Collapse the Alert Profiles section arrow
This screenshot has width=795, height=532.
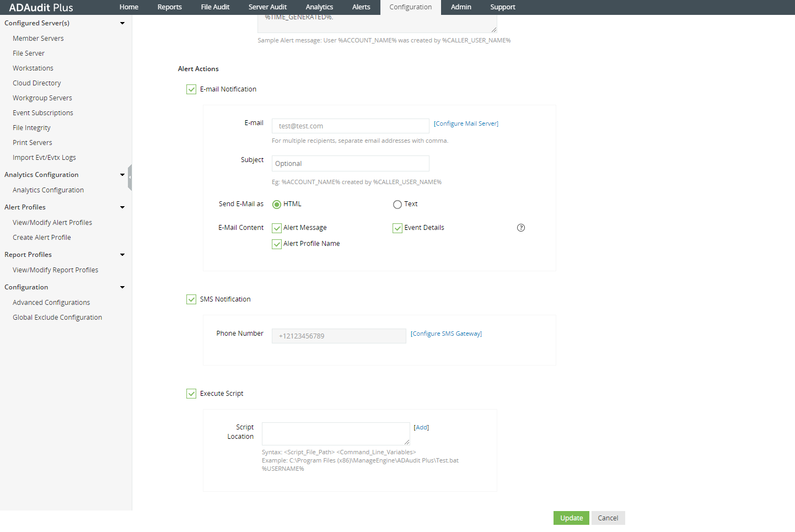coord(122,207)
